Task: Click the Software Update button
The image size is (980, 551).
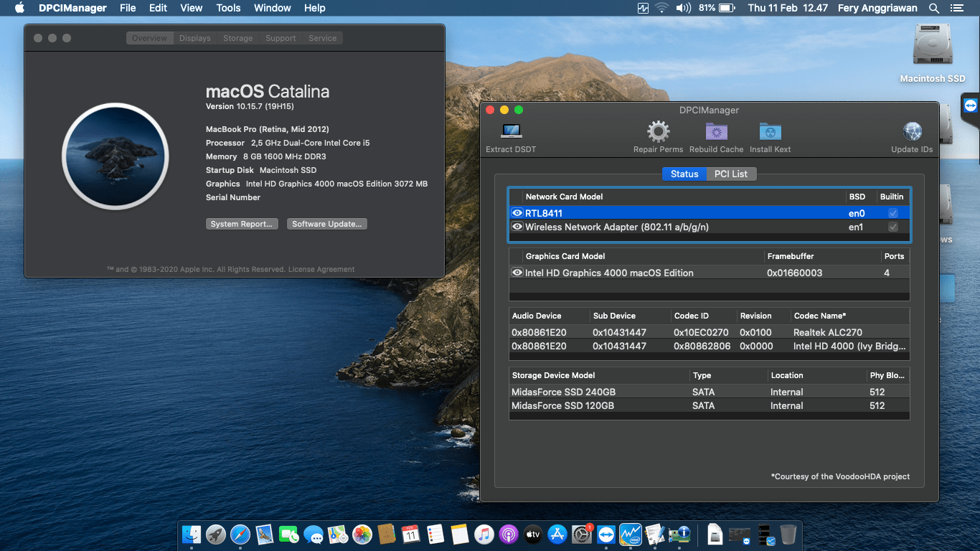Action: tap(327, 224)
